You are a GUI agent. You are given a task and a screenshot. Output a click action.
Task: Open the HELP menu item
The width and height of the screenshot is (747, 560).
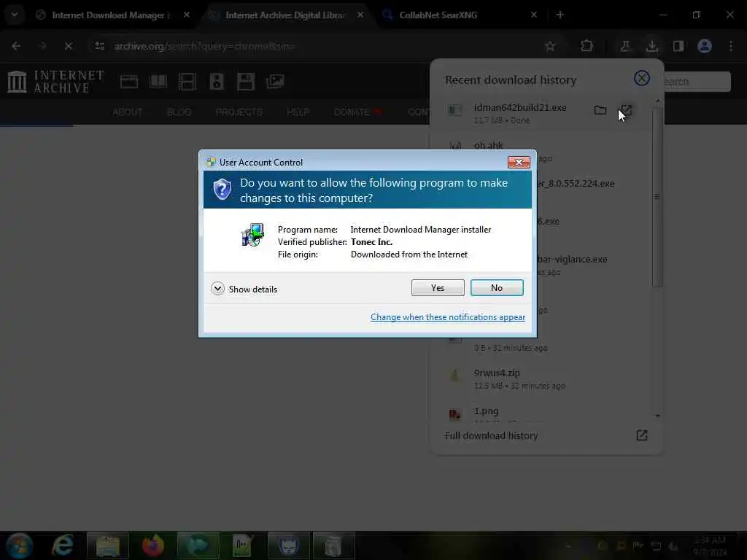click(x=298, y=112)
